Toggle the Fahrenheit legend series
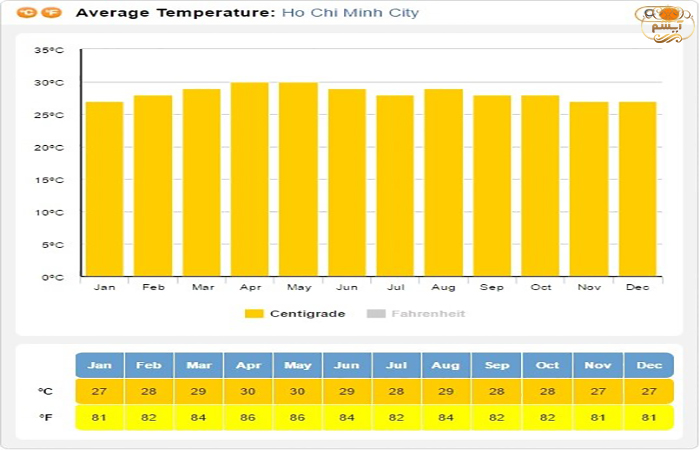The width and height of the screenshot is (700, 450). [428, 314]
